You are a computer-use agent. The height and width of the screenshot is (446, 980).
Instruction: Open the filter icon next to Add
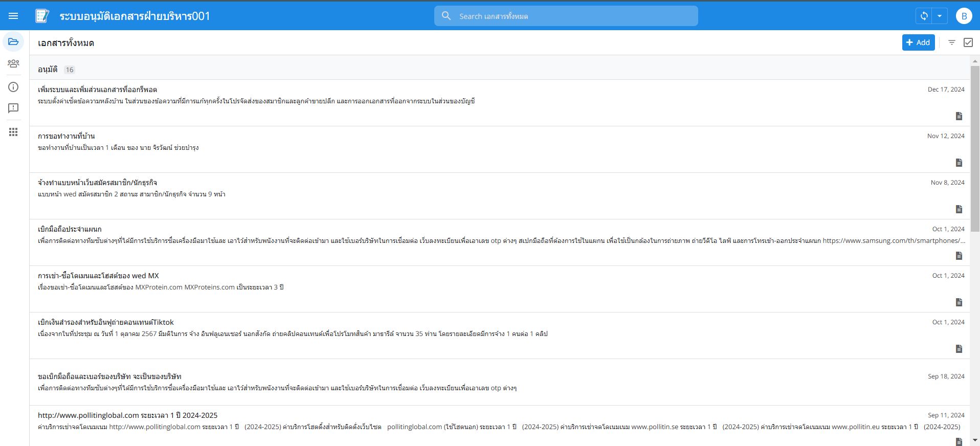coord(951,42)
